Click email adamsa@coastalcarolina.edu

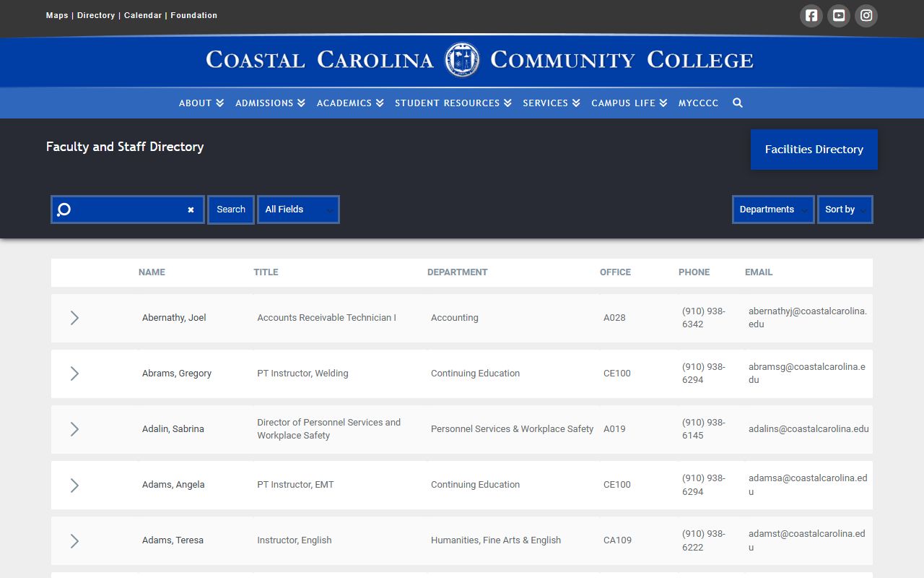pos(808,485)
